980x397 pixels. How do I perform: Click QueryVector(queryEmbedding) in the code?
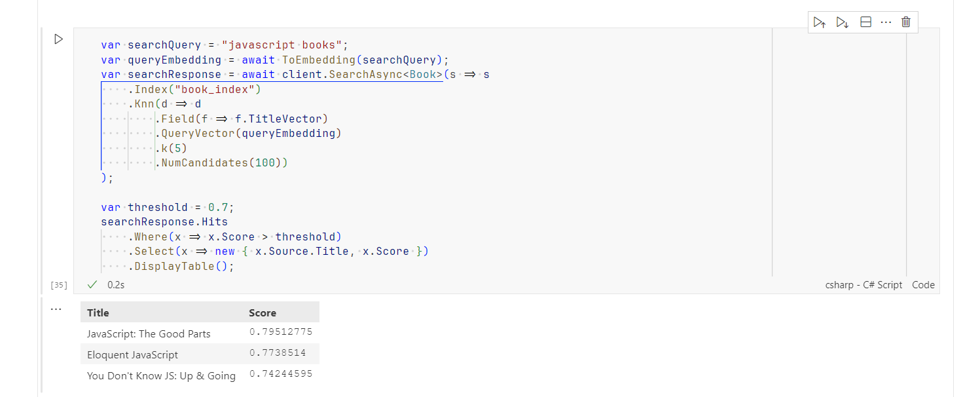pyautogui.click(x=251, y=134)
